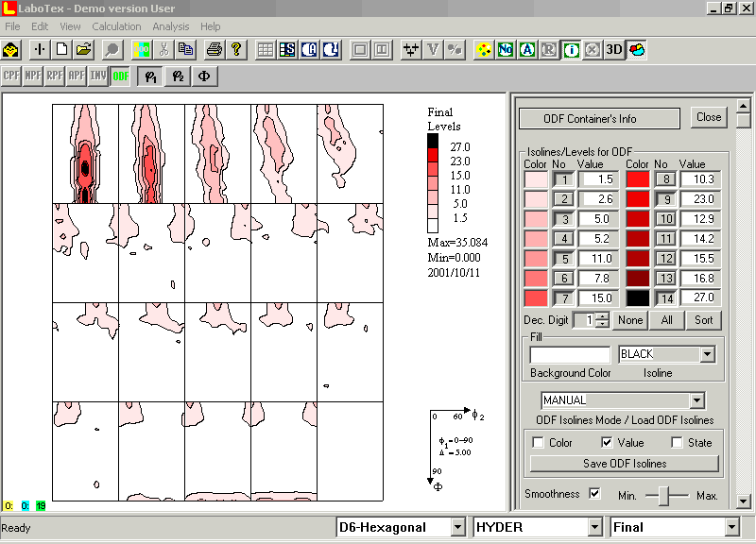Click the New document icon

(x=62, y=49)
